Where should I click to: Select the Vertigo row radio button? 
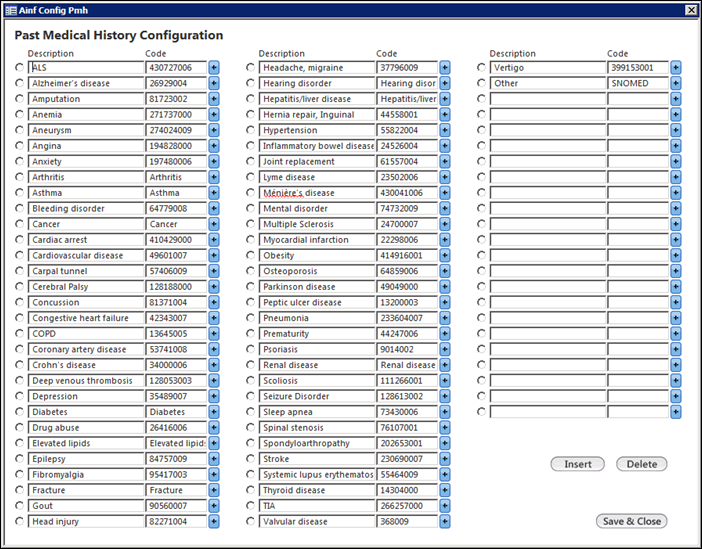[x=481, y=67]
